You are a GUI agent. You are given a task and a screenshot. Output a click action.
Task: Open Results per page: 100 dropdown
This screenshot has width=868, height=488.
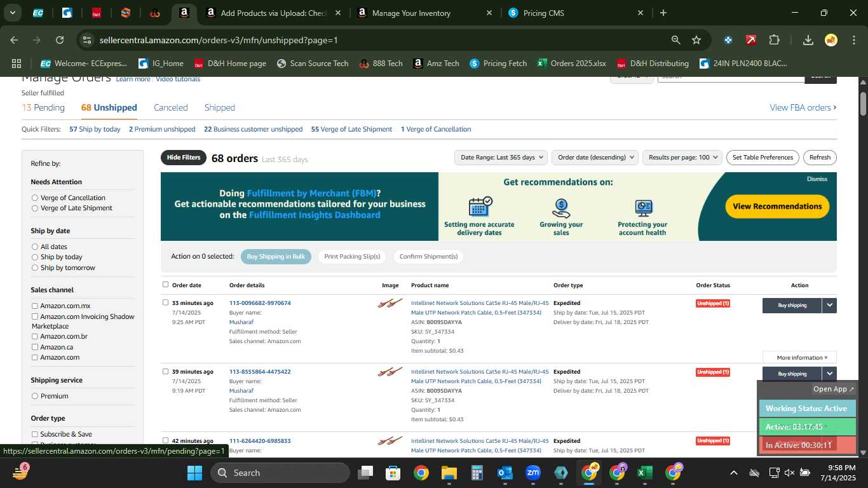pyautogui.click(x=682, y=157)
